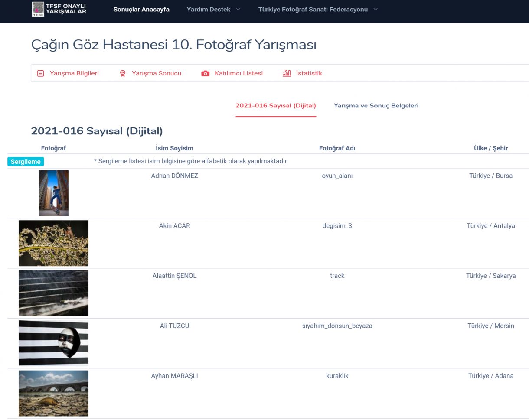The width and height of the screenshot is (529, 420).
Task: Click the photo title oyun_alanı
Action: coord(337,176)
